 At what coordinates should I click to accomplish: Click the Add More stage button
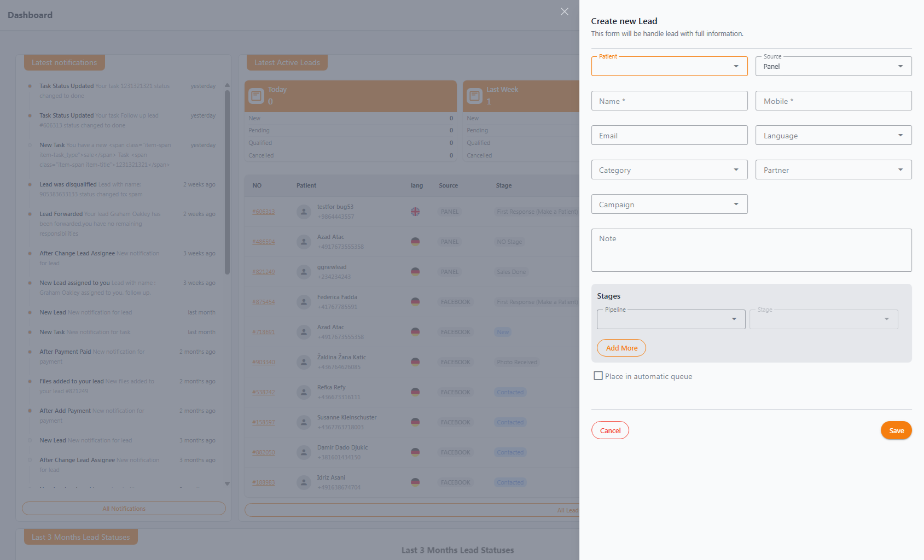[x=621, y=348]
